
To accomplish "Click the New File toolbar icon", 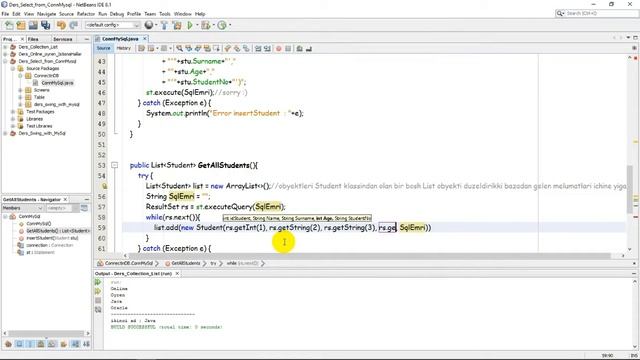I will pyautogui.click(x=9, y=25).
